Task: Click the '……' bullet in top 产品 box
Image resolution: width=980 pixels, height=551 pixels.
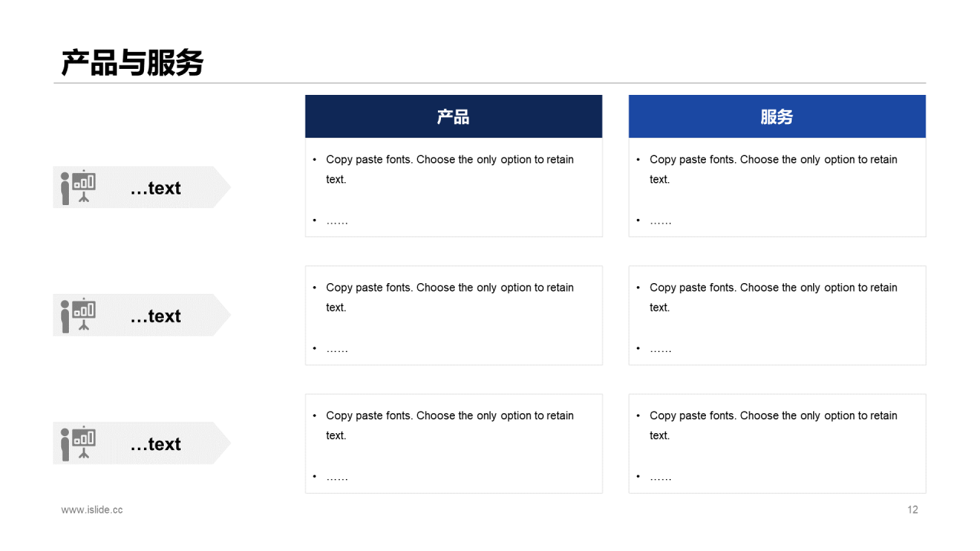Action: pos(337,221)
